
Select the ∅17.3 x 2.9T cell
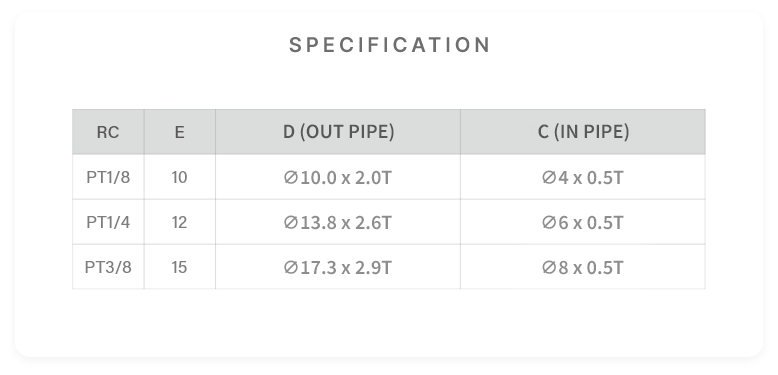[338, 267]
